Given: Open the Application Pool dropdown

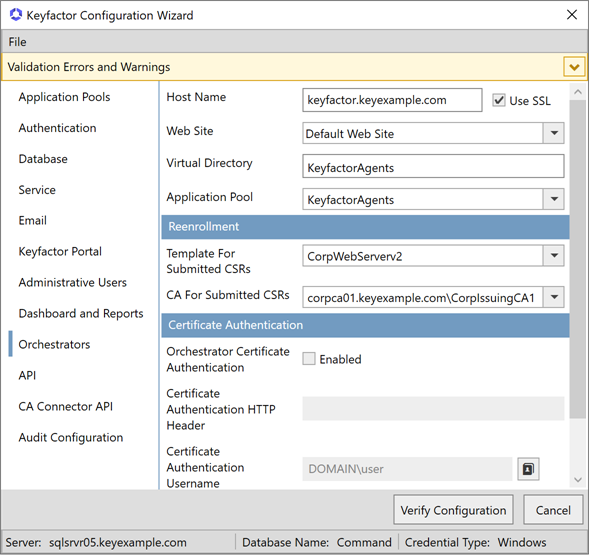Looking at the screenshot, I should 554,199.
